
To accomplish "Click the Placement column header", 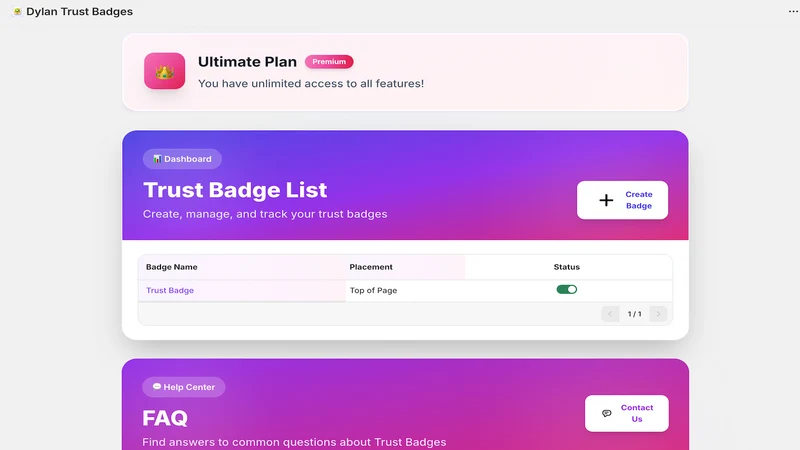I will 371,267.
